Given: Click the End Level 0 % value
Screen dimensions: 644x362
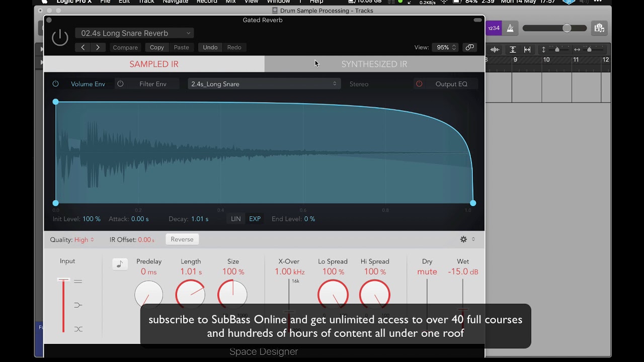Looking at the screenshot, I should tap(309, 219).
